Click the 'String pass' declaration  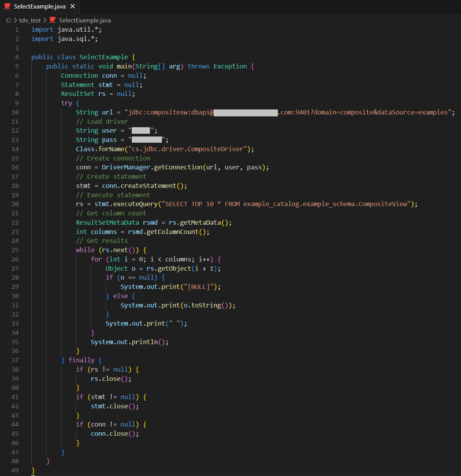[x=96, y=140]
